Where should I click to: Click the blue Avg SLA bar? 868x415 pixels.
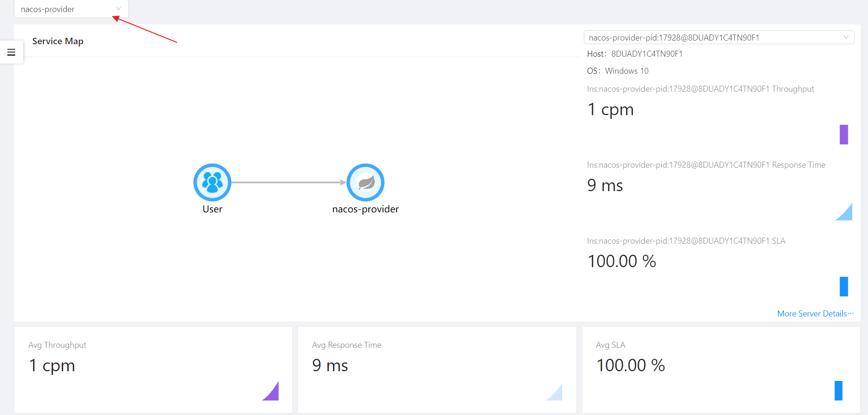coord(839,391)
